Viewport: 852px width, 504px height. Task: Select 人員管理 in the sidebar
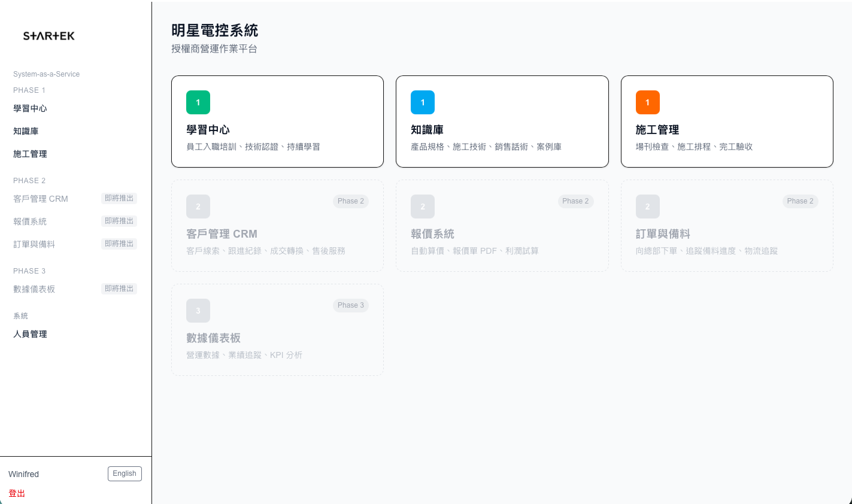pyautogui.click(x=30, y=334)
